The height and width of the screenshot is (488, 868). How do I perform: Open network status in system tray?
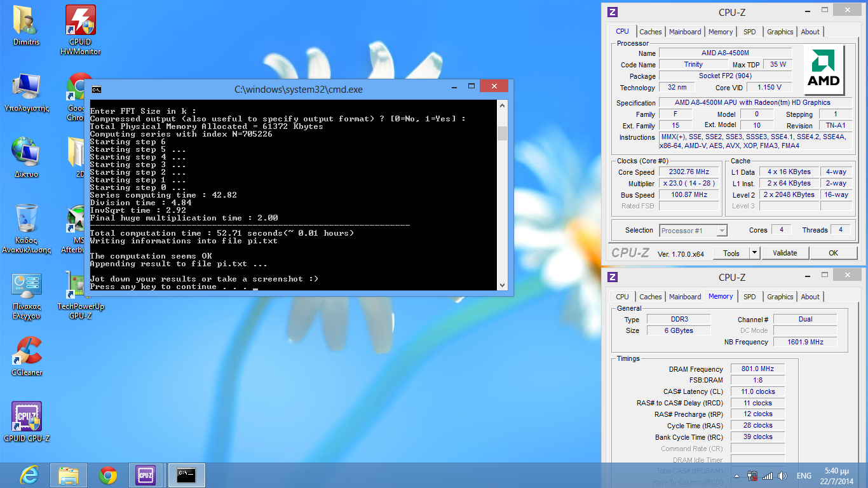tap(768, 476)
